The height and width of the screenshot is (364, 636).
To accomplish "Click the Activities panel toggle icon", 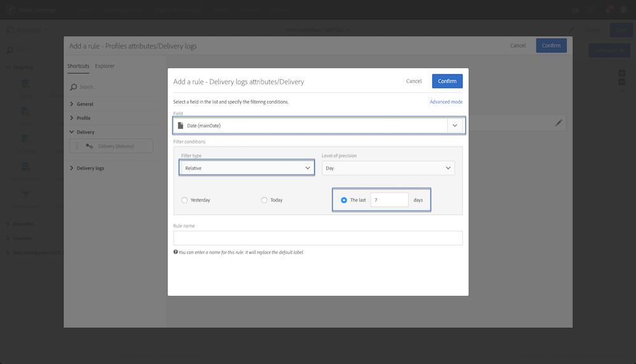I will tap(10, 30).
